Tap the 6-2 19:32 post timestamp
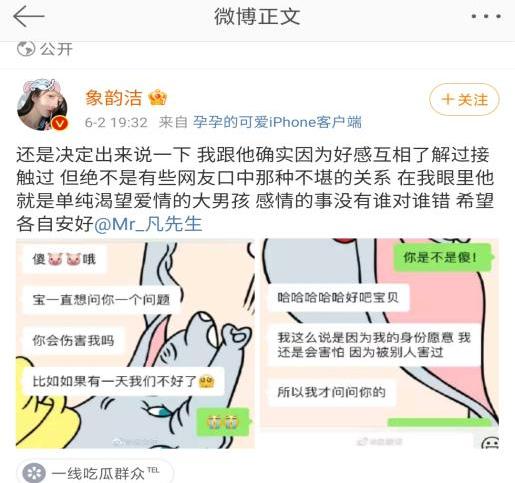Image resolution: width=515 pixels, height=483 pixels. pos(116,122)
